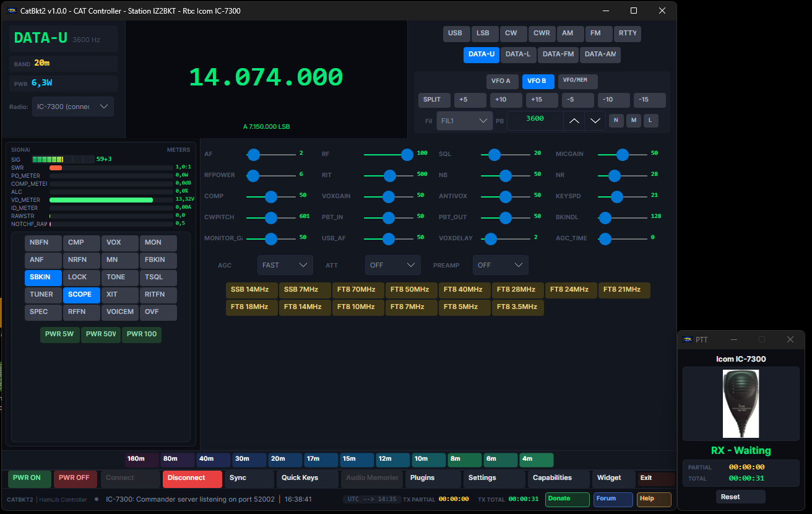Viewport: 812px width, 514px height.
Task: Show the Capabilities panel
Action: pos(558,479)
